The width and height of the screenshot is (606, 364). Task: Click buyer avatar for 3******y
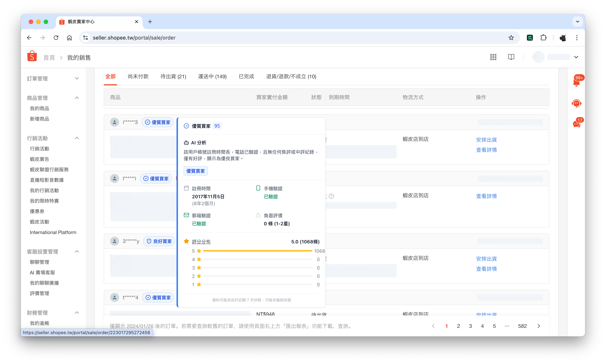[114, 241]
